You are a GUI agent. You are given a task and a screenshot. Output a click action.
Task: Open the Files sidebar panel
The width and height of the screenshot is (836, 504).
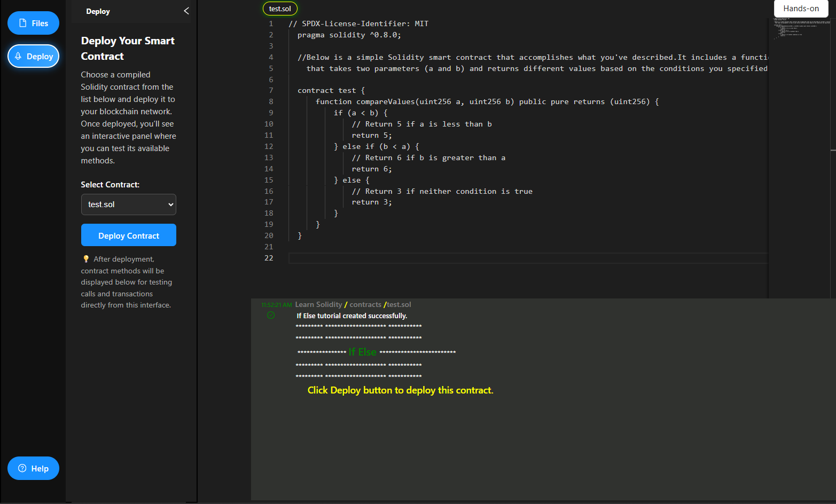tap(33, 23)
